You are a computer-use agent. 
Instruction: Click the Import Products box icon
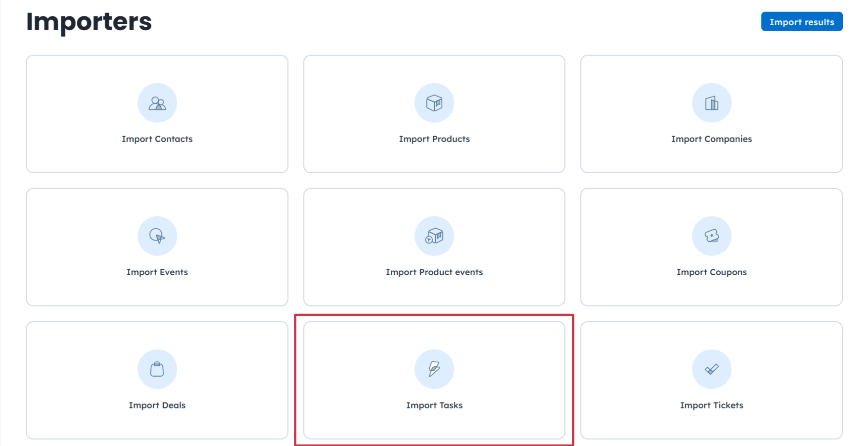click(x=434, y=103)
